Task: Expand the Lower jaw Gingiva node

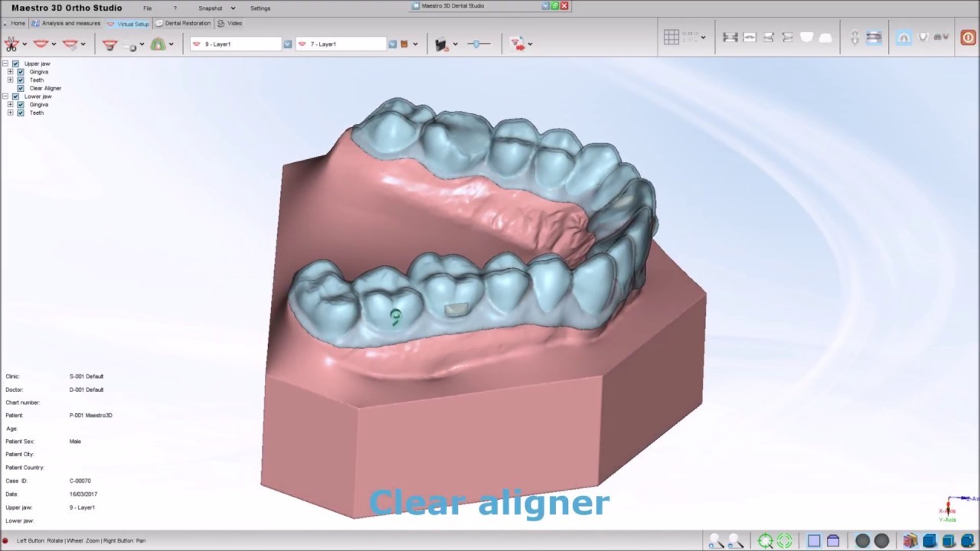Action: [x=11, y=104]
